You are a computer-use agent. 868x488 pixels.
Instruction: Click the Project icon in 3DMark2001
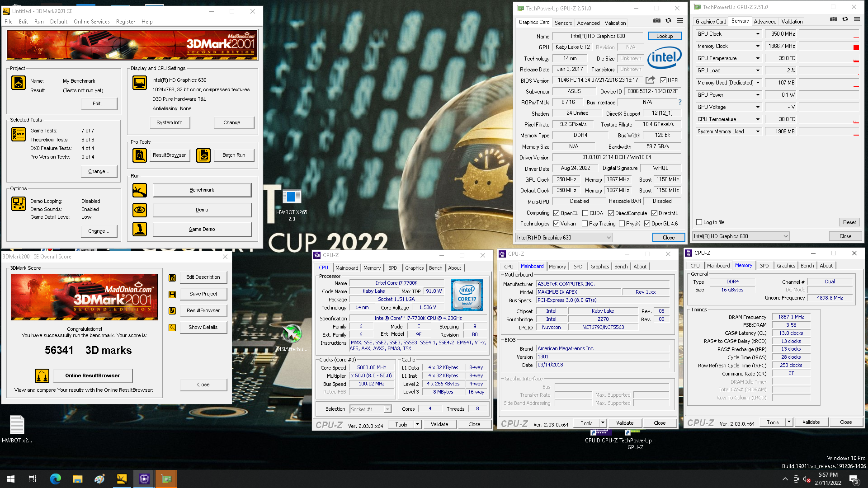[x=19, y=83]
